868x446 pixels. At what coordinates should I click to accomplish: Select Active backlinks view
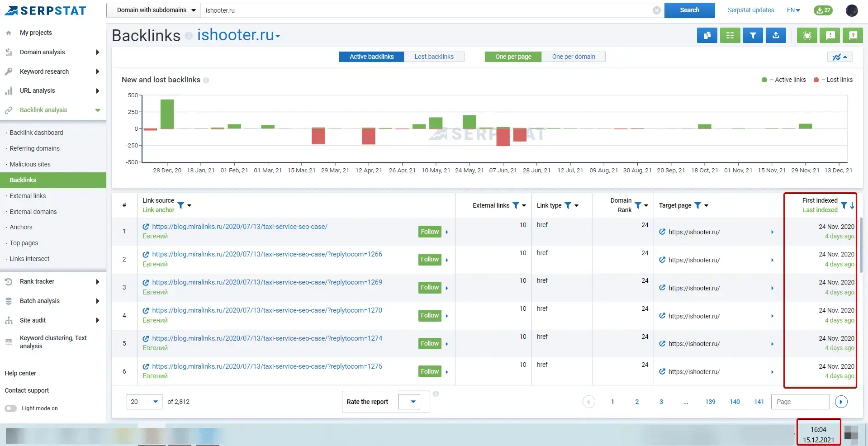coord(371,57)
